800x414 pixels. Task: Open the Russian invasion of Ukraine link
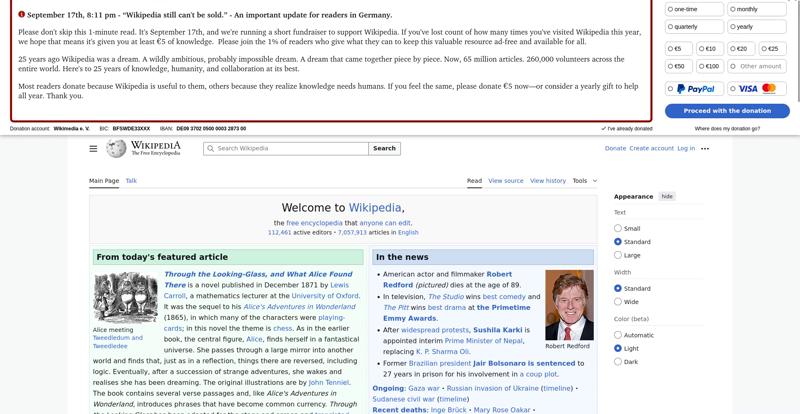(492, 388)
